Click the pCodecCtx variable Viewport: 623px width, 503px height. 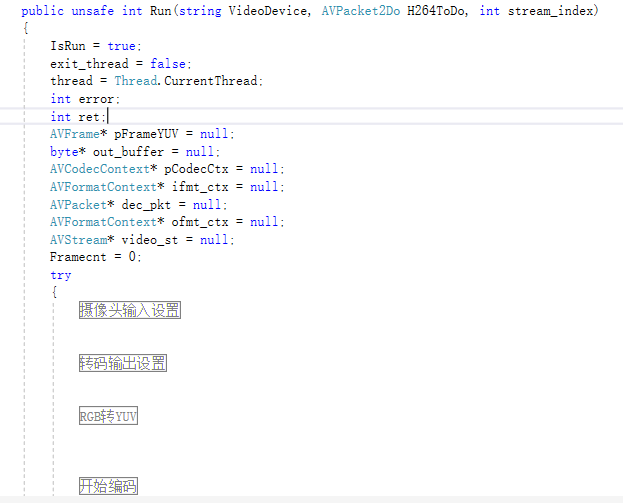pos(196,169)
